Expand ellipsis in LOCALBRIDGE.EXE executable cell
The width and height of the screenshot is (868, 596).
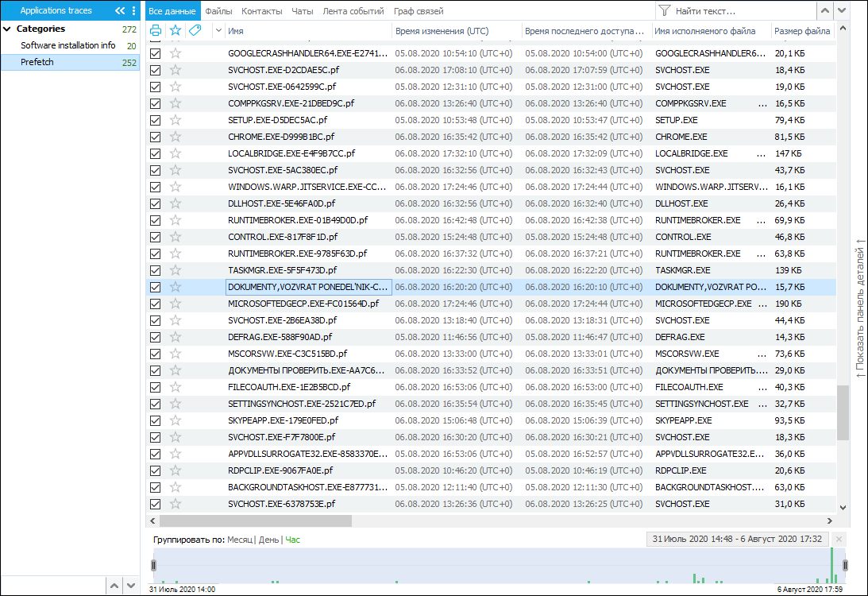(x=762, y=153)
